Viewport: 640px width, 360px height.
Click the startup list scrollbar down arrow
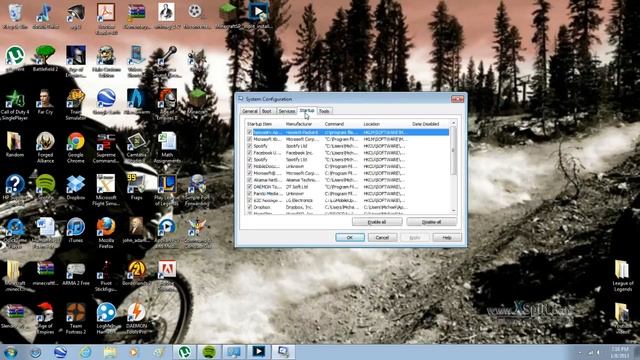pos(453,211)
